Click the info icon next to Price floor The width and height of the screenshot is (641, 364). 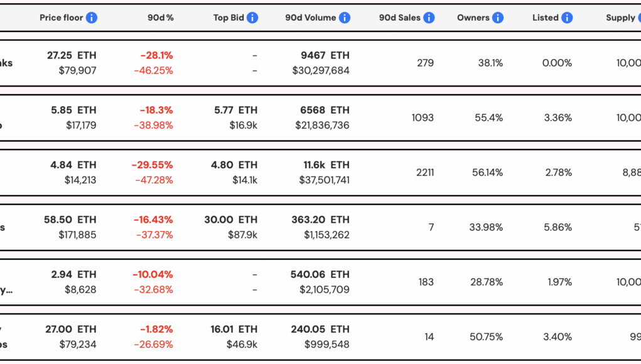pos(92,18)
